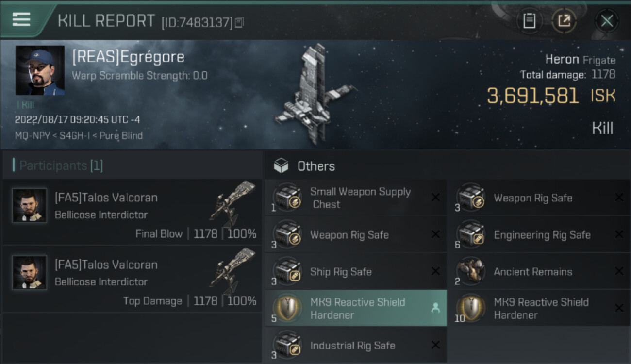
Task: Copy the kill report ID
Action: click(239, 22)
